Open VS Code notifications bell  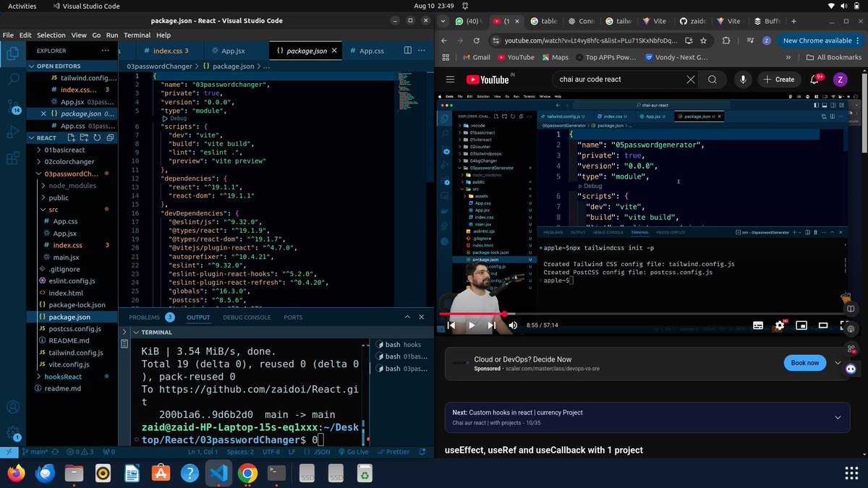coord(423,452)
